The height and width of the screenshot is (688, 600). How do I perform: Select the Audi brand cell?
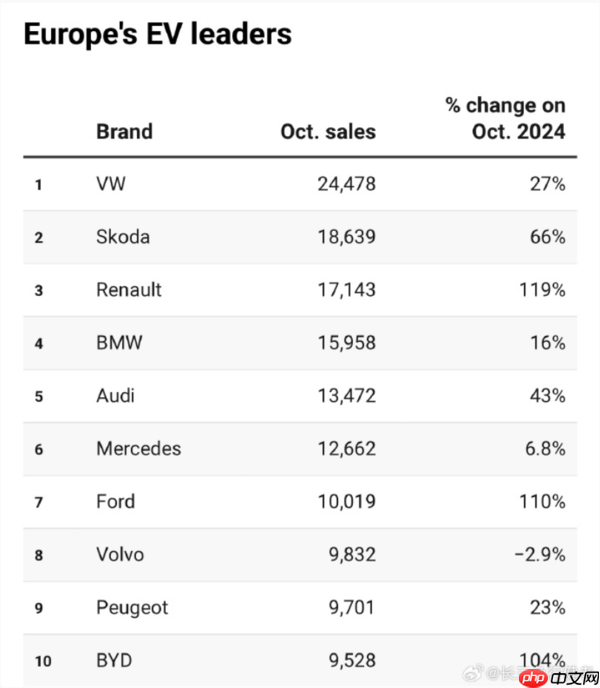click(116, 396)
